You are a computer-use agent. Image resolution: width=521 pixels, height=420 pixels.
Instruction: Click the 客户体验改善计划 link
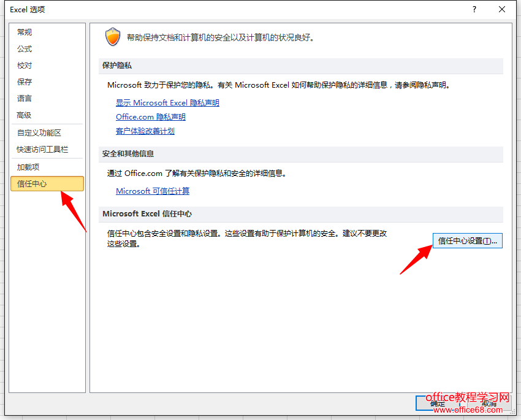pyautogui.click(x=146, y=131)
